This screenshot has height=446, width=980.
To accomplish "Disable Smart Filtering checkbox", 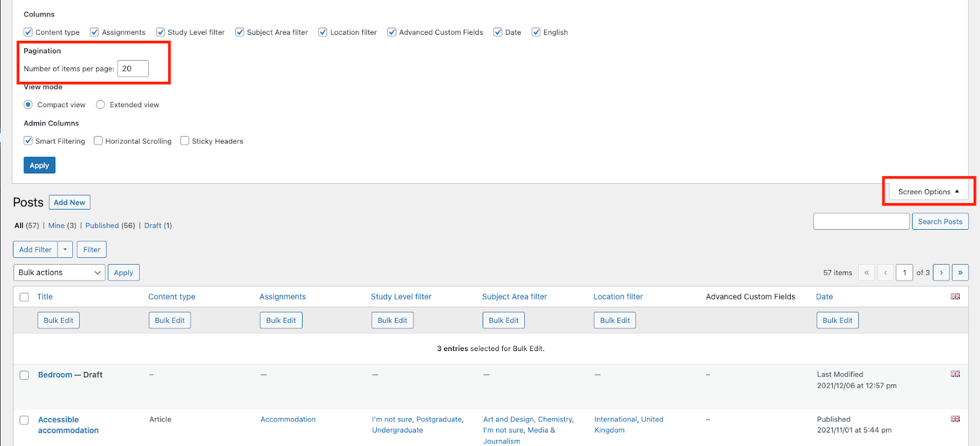I will coord(28,141).
